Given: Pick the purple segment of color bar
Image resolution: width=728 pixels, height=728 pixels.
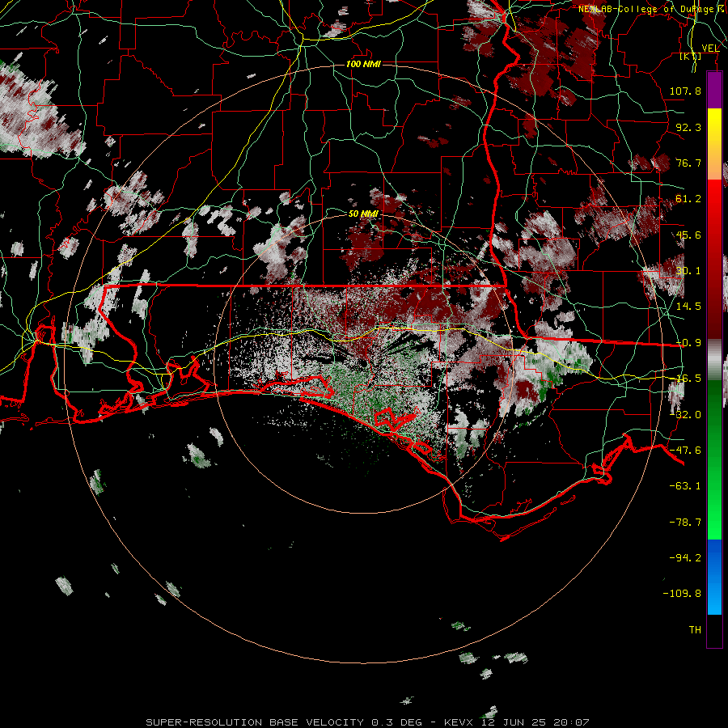Looking at the screenshot, I should point(714,90).
